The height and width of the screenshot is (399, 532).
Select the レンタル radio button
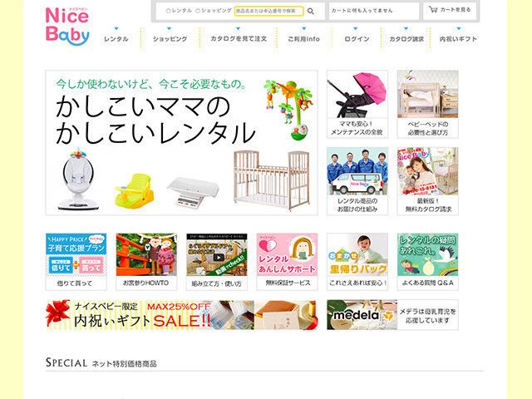(168, 11)
